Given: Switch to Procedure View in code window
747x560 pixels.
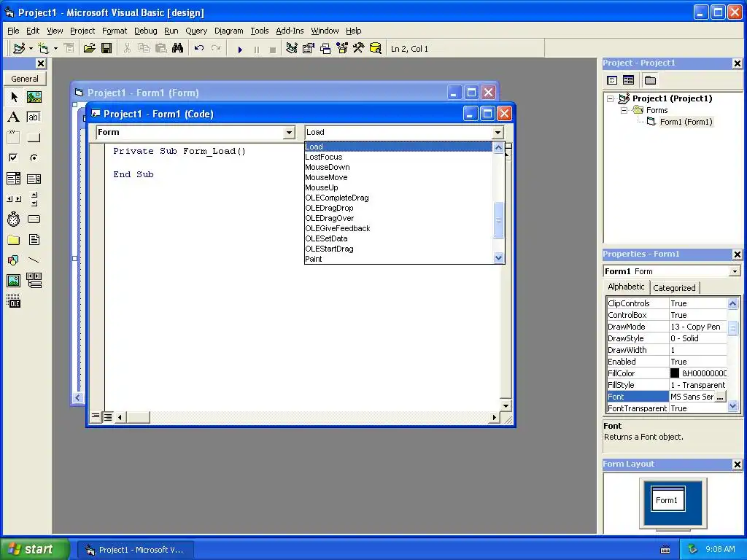Looking at the screenshot, I should (x=96, y=416).
